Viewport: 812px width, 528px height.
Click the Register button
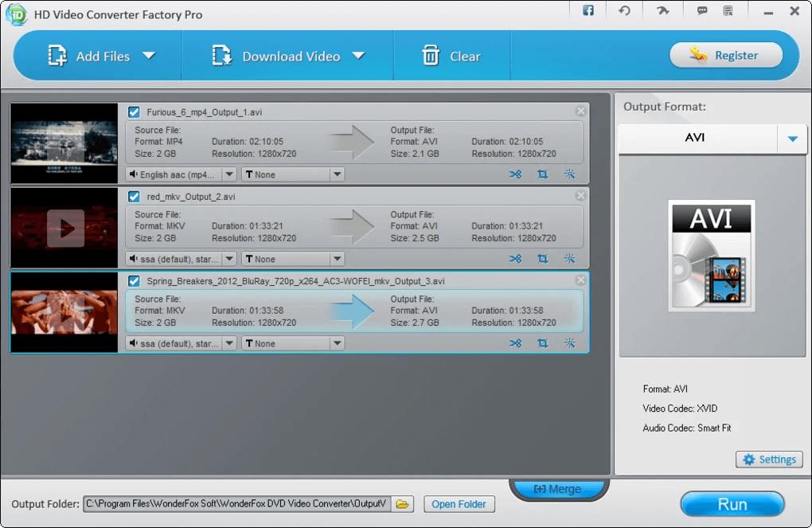tap(725, 55)
